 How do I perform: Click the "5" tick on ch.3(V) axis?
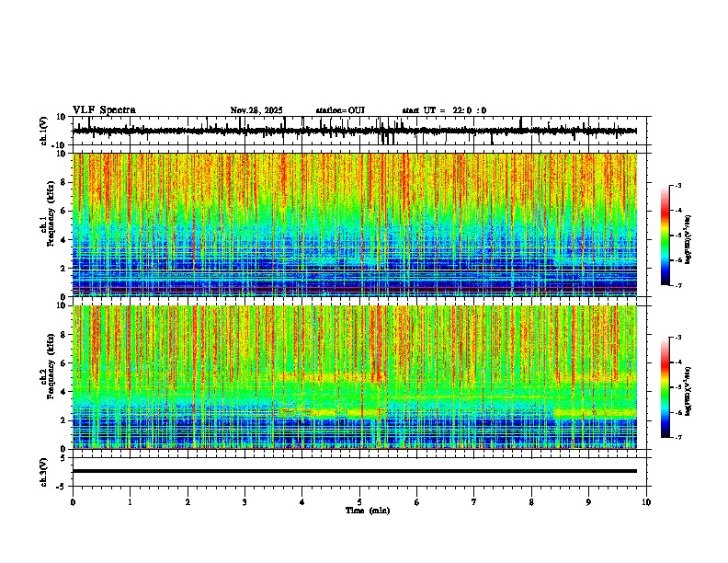[x=64, y=457]
